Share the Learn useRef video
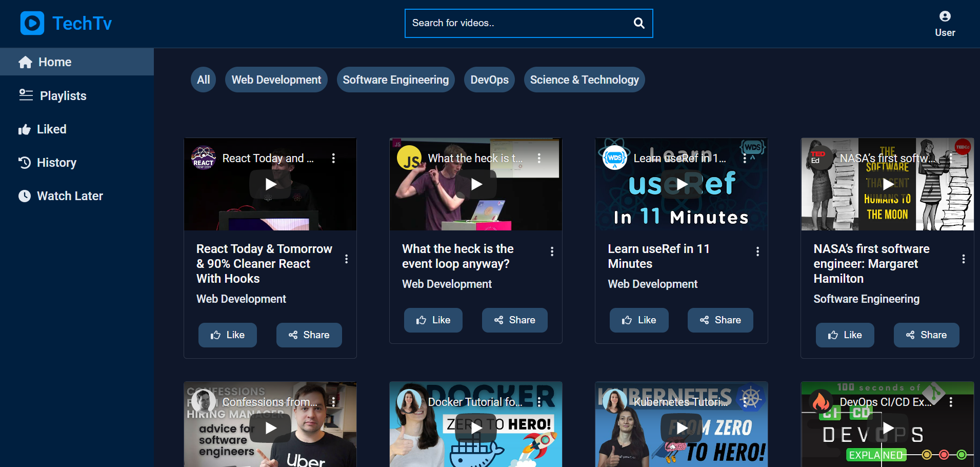Viewport: 980px width, 467px height. (x=721, y=320)
